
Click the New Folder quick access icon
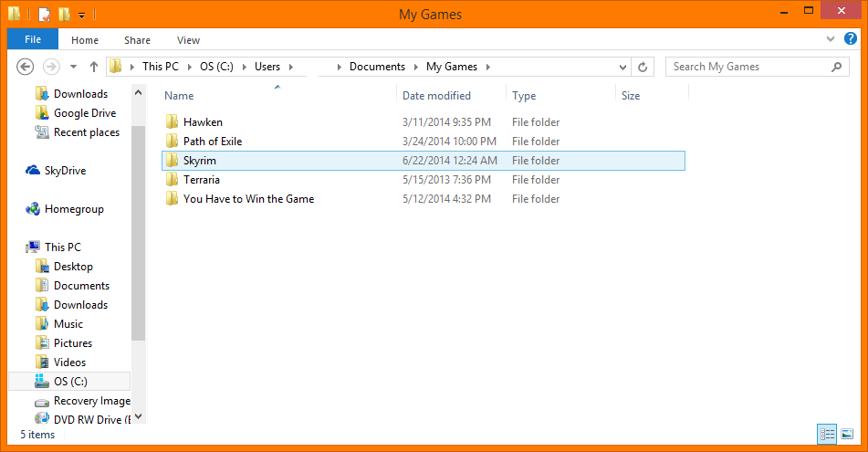click(64, 15)
